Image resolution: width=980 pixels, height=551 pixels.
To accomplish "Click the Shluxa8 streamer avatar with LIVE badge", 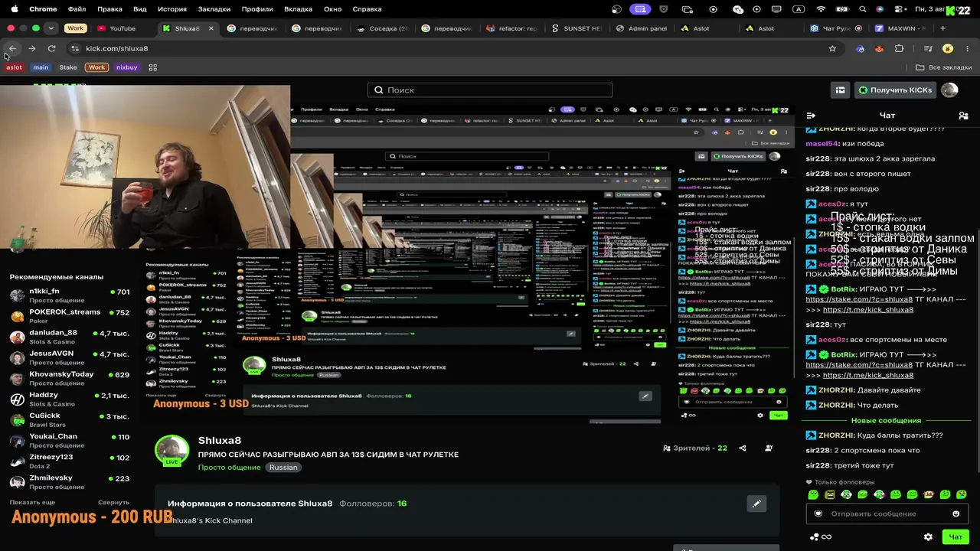I will 172,451.
